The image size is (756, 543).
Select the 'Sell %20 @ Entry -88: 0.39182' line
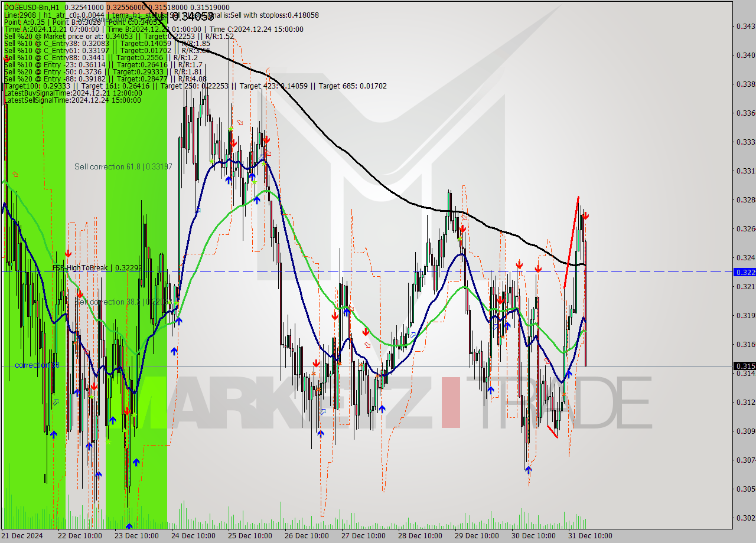105,79
